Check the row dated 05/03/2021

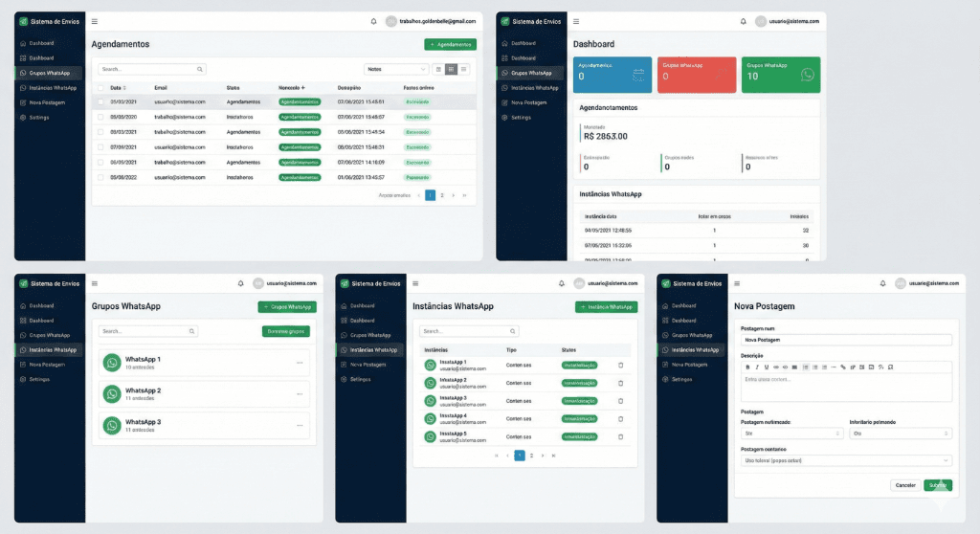[100, 102]
